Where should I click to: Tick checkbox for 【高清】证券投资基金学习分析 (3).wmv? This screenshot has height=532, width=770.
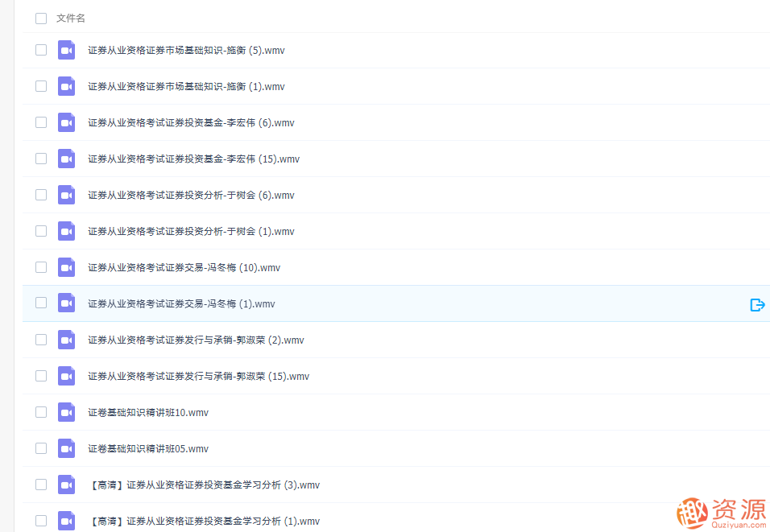[x=41, y=485]
